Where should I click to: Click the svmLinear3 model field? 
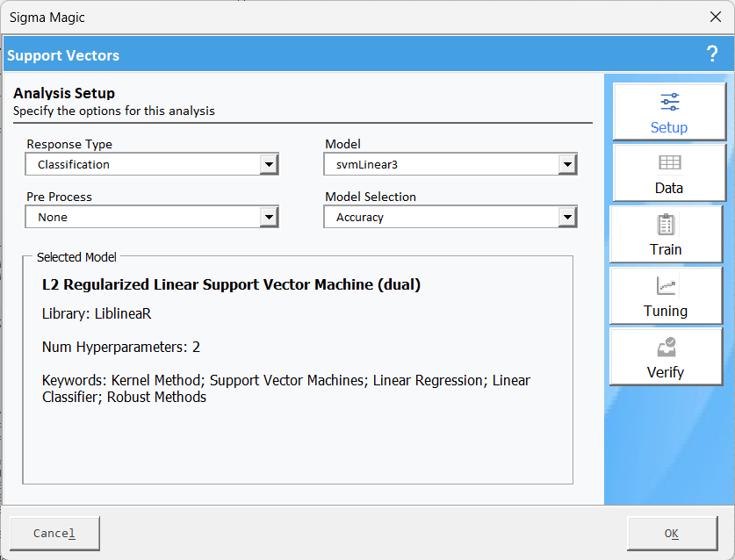[x=441, y=164]
